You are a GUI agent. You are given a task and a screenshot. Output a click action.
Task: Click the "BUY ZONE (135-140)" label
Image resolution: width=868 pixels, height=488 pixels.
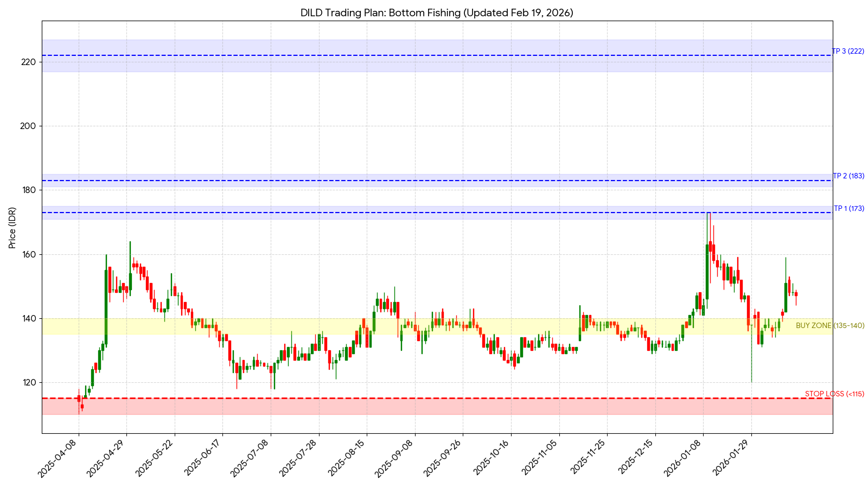(830, 326)
